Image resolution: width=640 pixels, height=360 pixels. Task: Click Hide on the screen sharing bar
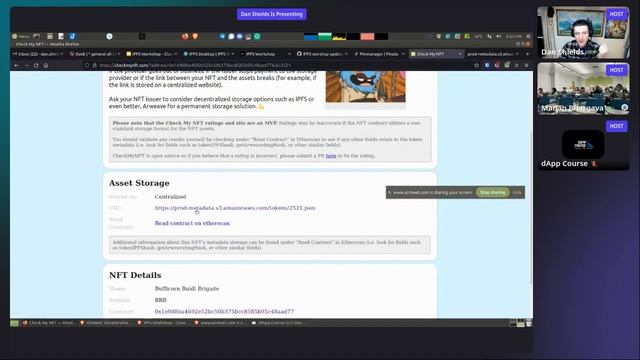(x=517, y=192)
